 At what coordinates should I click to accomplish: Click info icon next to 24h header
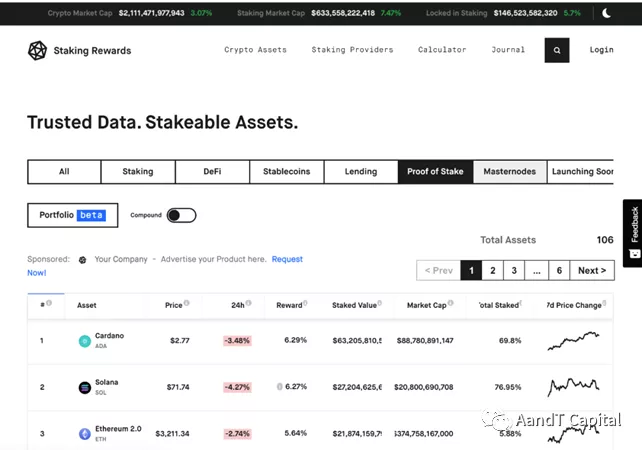(249, 303)
